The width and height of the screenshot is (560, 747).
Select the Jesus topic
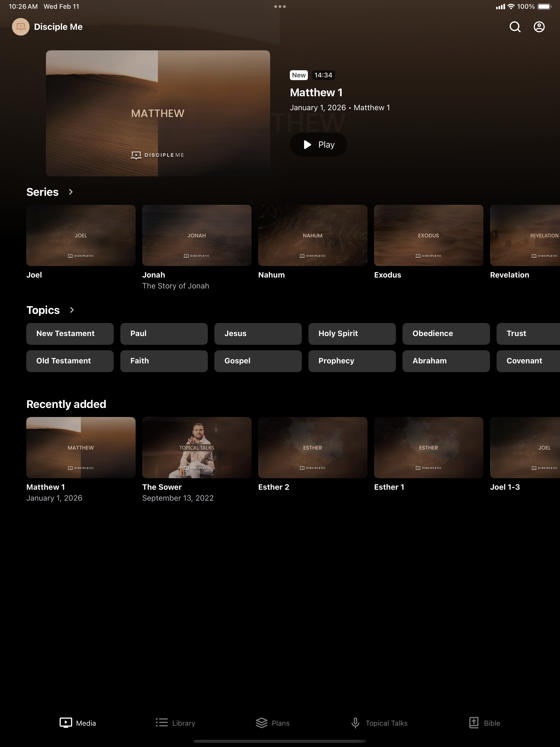(258, 334)
